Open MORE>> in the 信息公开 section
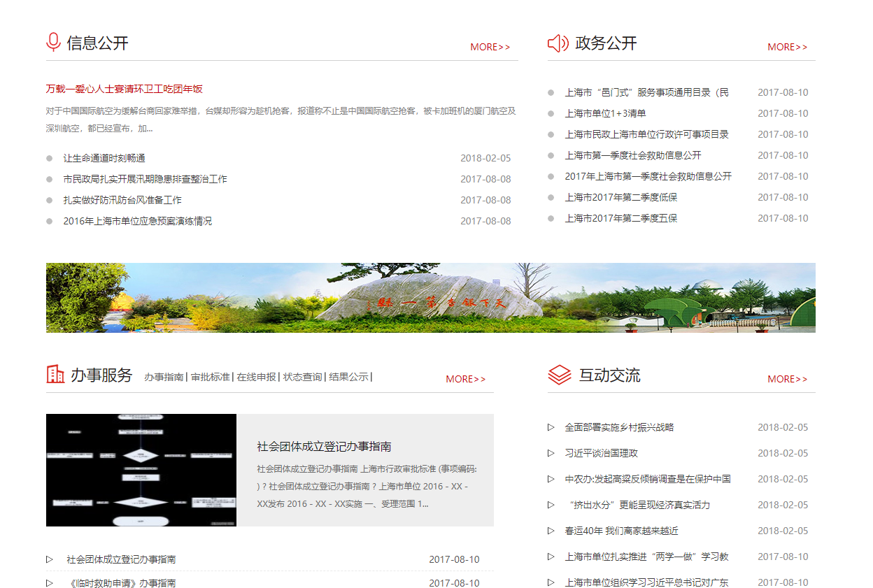 (x=490, y=47)
